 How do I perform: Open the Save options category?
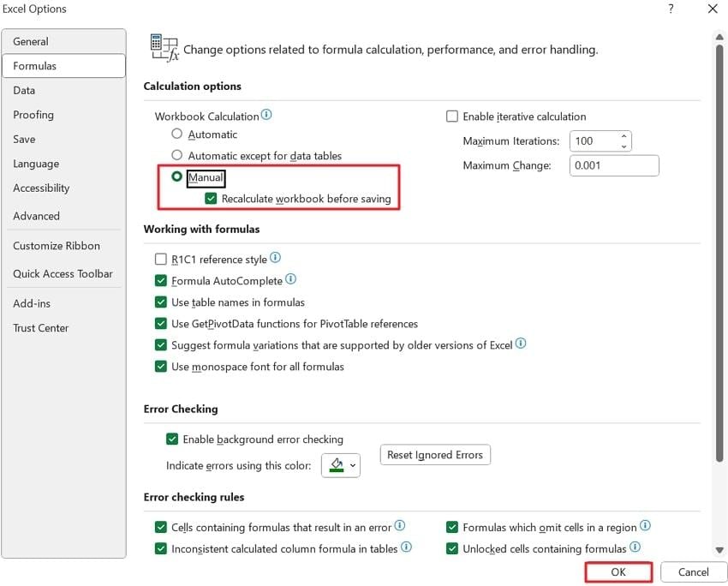[x=63, y=140]
